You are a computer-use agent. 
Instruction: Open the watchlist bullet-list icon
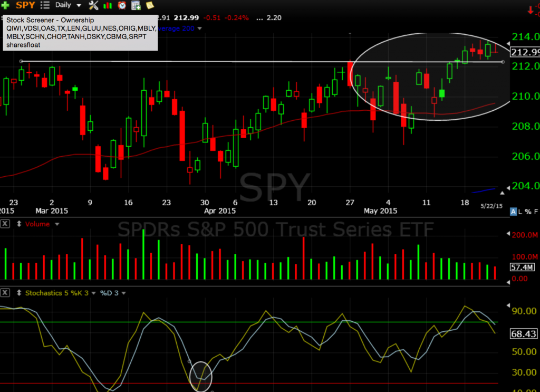pyautogui.click(x=45, y=5)
